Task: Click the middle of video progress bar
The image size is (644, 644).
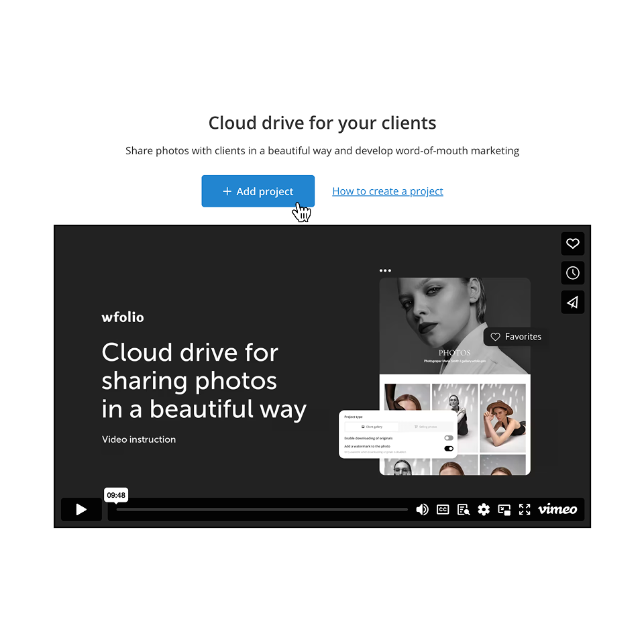Action: tap(262, 510)
